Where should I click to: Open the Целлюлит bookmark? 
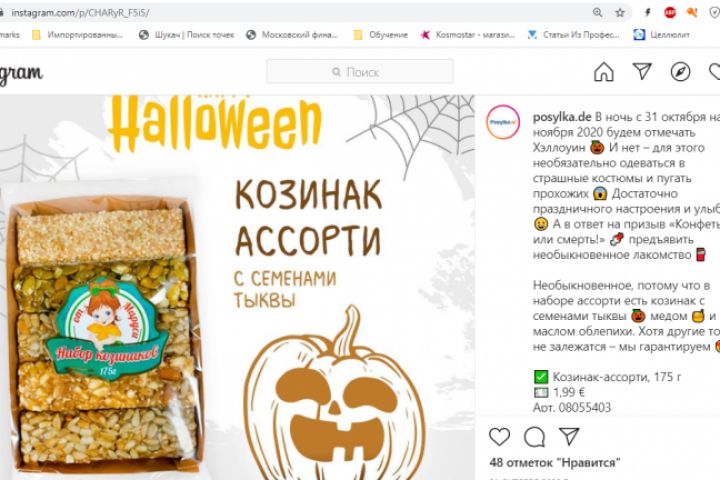point(661,35)
